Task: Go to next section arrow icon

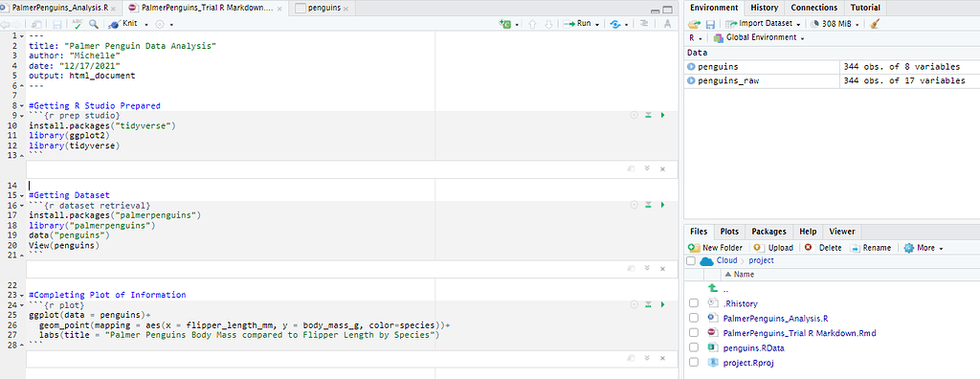Action: [548, 24]
